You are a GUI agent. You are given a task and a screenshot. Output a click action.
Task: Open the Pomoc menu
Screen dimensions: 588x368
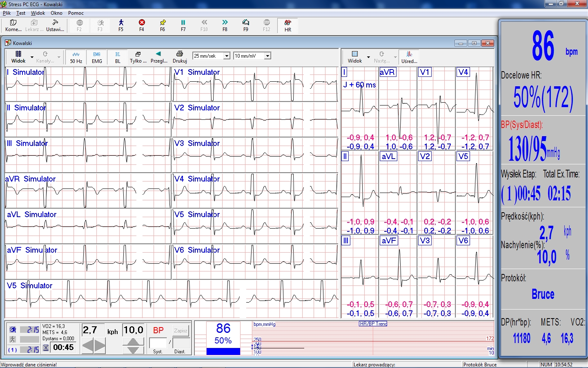(x=76, y=13)
